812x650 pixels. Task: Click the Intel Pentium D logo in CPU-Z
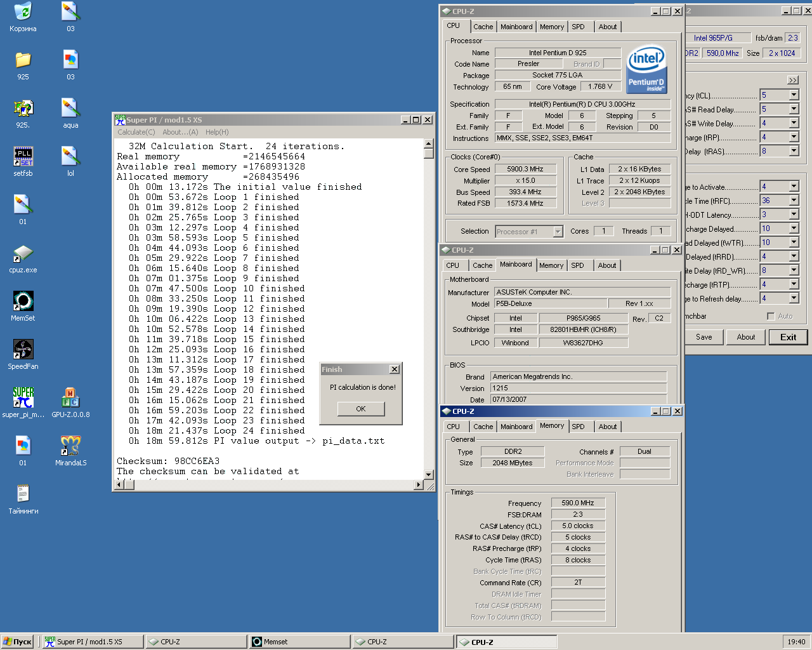click(x=646, y=70)
